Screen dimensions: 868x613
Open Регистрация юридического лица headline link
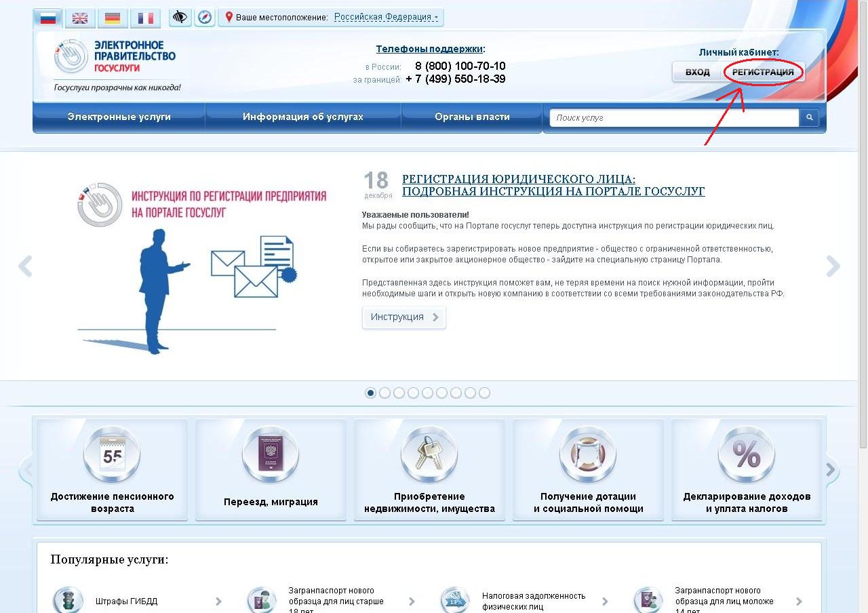click(x=553, y=185)
